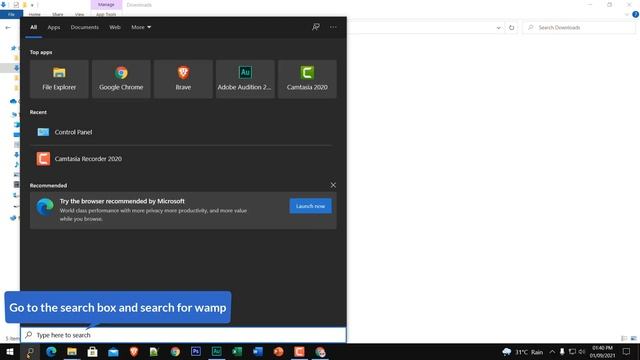This screenshot has height=360, width=640.
Task: Open the View ribbon tab in Explorer
Action: [79, 15]
